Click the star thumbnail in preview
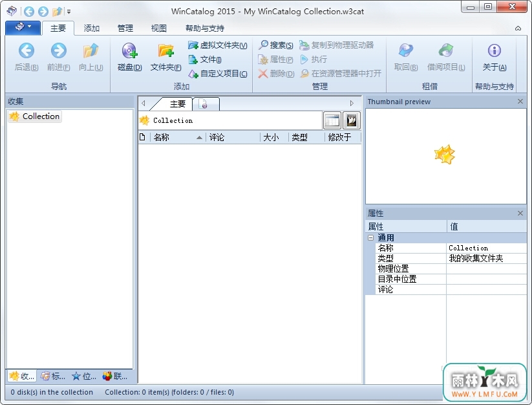Image resolution: width=532 pixels, height=405 pixels. click(445, 155)
